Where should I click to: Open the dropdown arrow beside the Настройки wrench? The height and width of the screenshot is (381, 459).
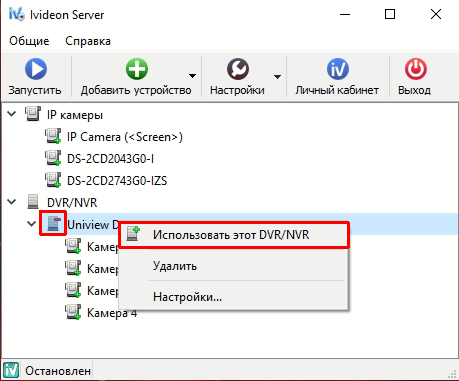[x=277, y=77]
